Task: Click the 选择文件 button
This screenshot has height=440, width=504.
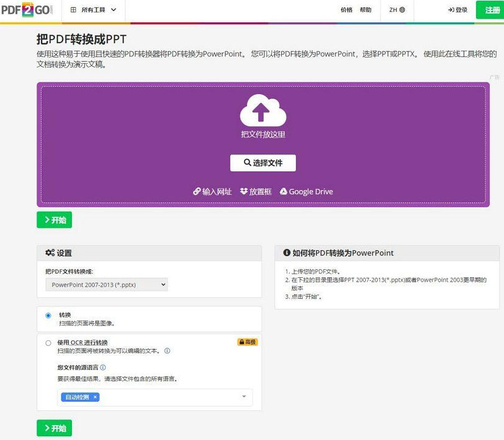Action: point(263,163)
